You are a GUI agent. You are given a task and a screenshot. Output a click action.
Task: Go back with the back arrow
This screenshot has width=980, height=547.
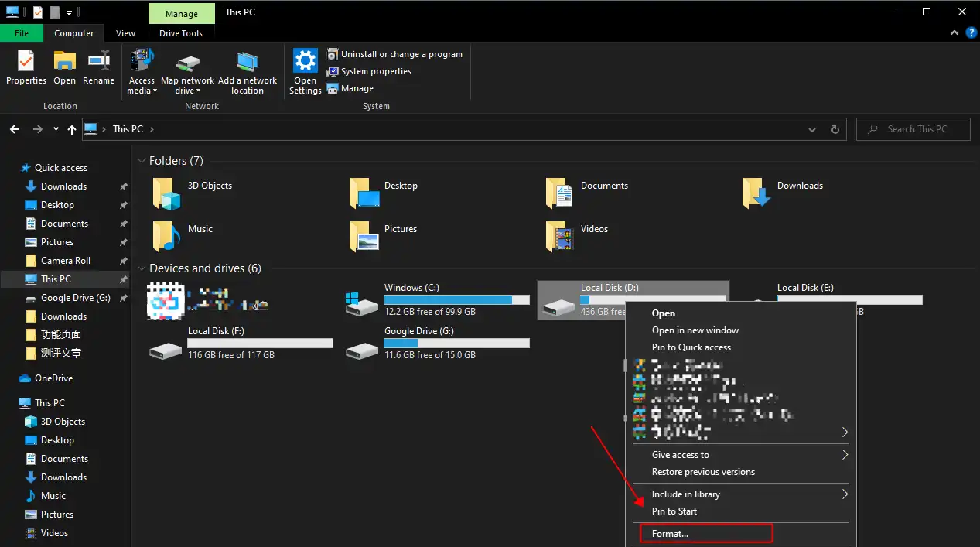click(x=14, y=129)
